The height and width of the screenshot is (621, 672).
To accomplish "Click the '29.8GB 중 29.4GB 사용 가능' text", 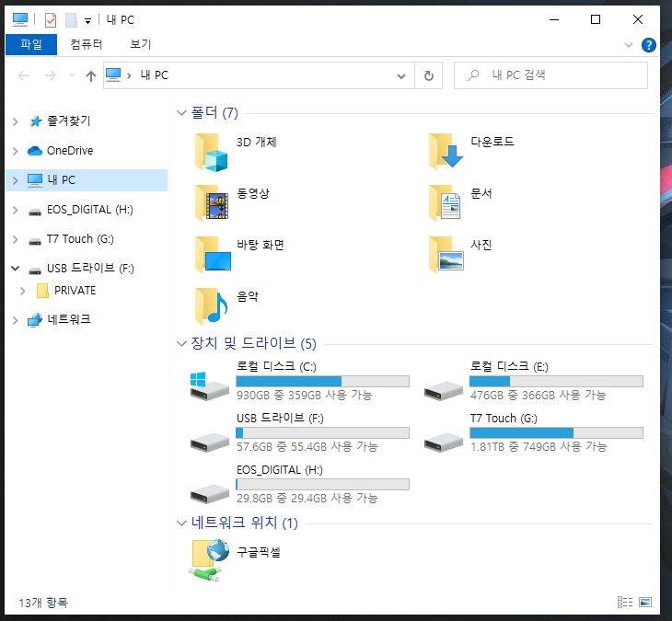I will point(307,498).
